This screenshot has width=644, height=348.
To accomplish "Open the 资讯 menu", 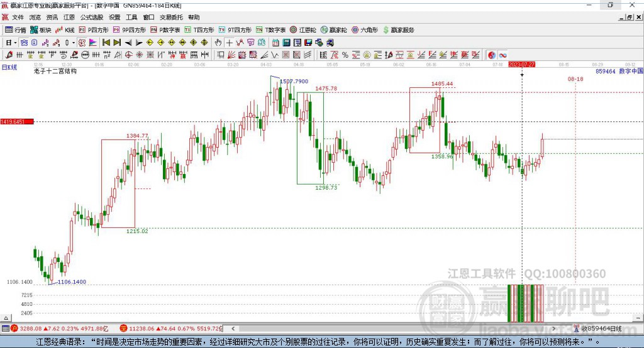I will pyautogui.click(x=52, y=17).
